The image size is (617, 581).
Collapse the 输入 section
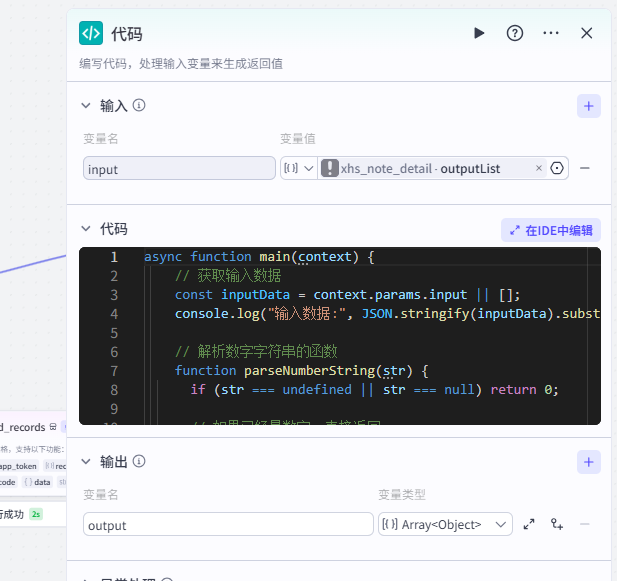[86, 105]
